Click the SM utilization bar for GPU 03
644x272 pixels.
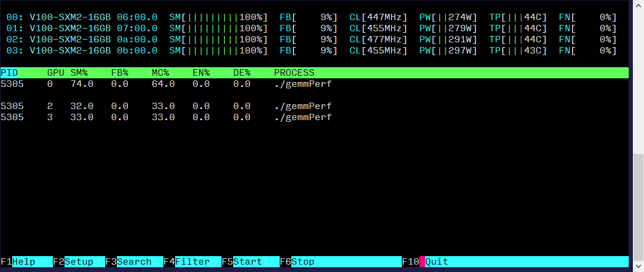[x=218, y=50]
